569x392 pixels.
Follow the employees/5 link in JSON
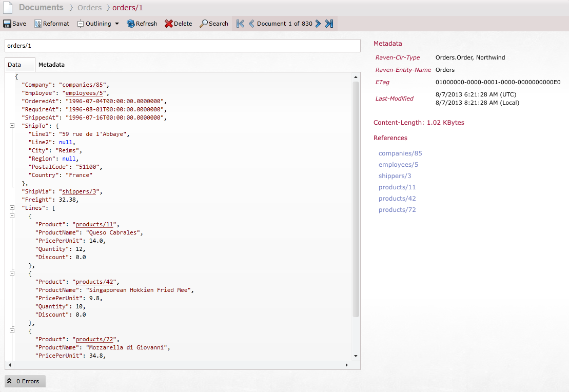coord(84,93)
